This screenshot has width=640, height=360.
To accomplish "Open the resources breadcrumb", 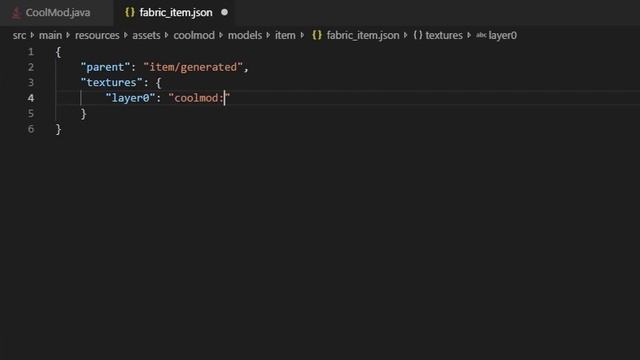I will 97,36.
